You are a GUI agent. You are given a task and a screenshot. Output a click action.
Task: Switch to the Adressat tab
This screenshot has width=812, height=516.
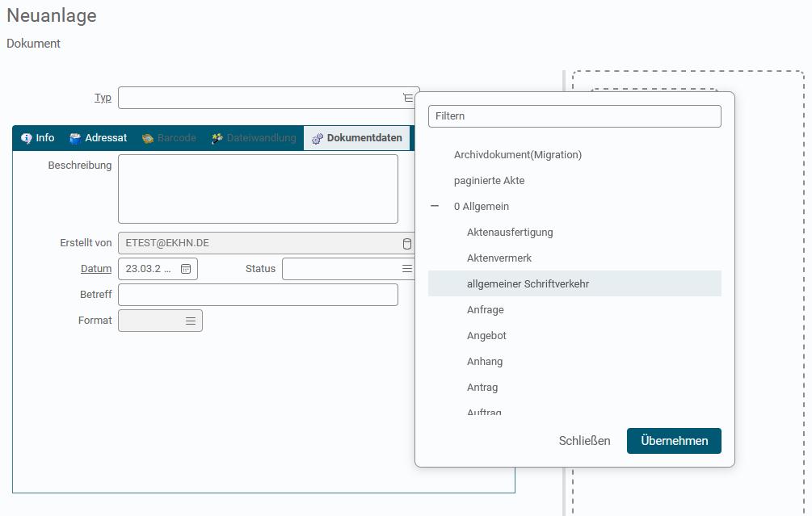98,138
